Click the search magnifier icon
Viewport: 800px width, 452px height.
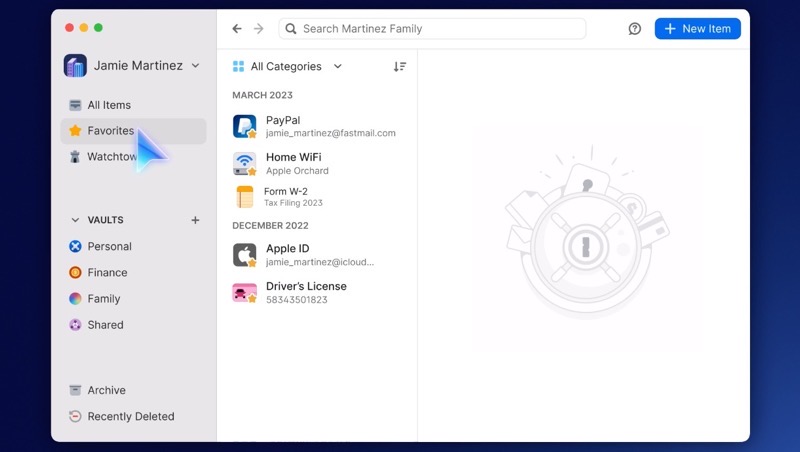pyautogui.click(x=291, y=29)
